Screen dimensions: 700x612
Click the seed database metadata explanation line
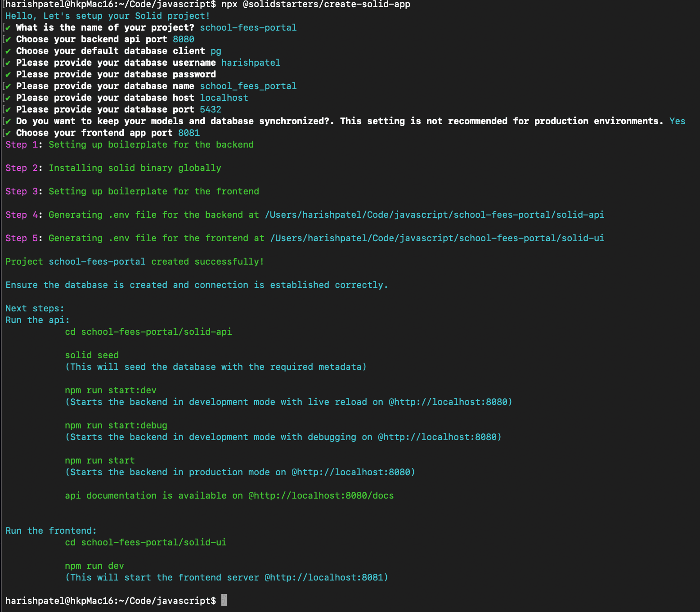pyautogui.click(x=216, y=367)
